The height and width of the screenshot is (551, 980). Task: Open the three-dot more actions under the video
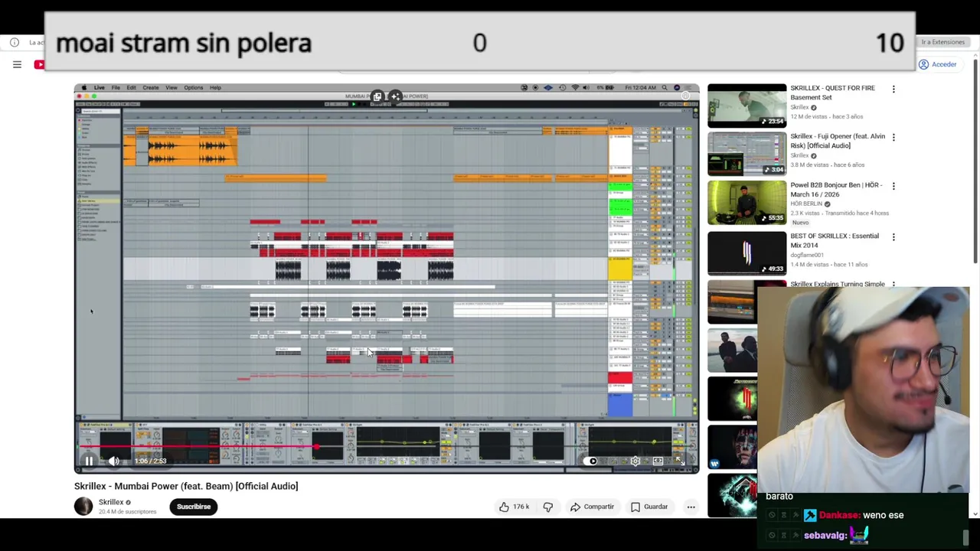691,507
